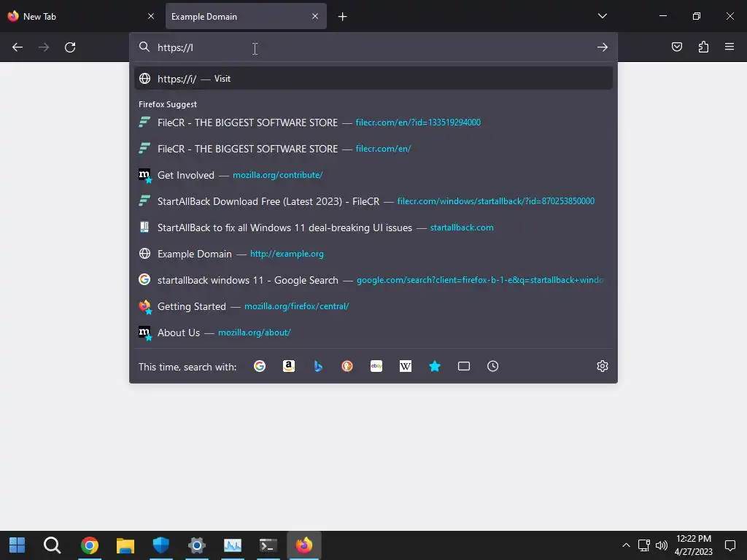Viewport: 747px width, 560px height.
Task: Reload the current page
Action: coord(70,47)
